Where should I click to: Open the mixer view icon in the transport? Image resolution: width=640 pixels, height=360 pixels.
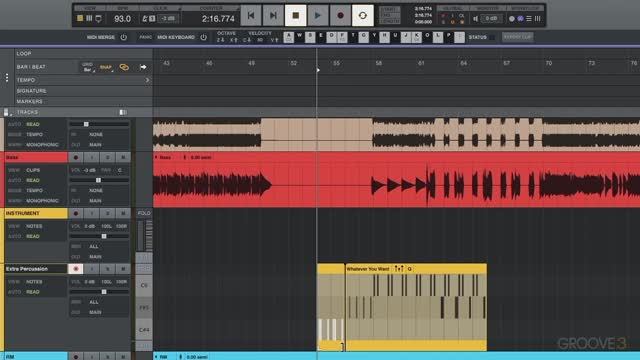89,18
